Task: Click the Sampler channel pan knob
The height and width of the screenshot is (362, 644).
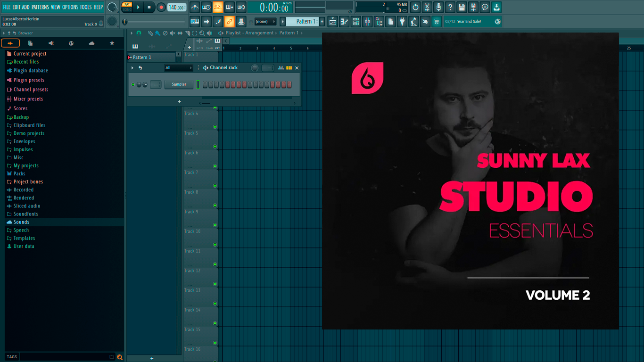Action: tap(139, 84)
